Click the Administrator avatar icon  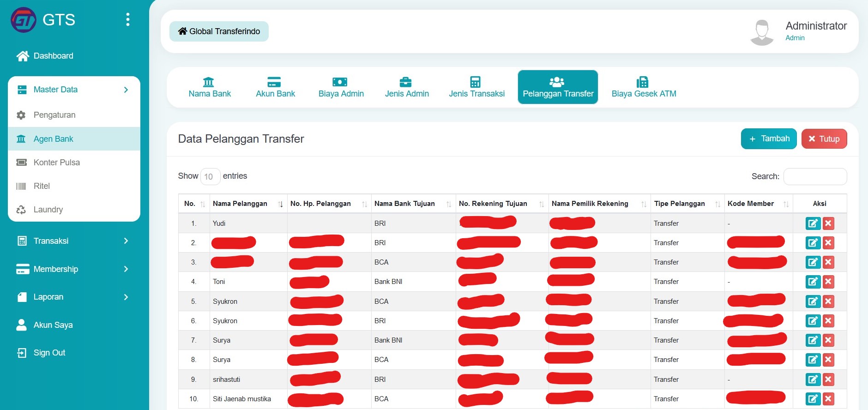(762, 32)
